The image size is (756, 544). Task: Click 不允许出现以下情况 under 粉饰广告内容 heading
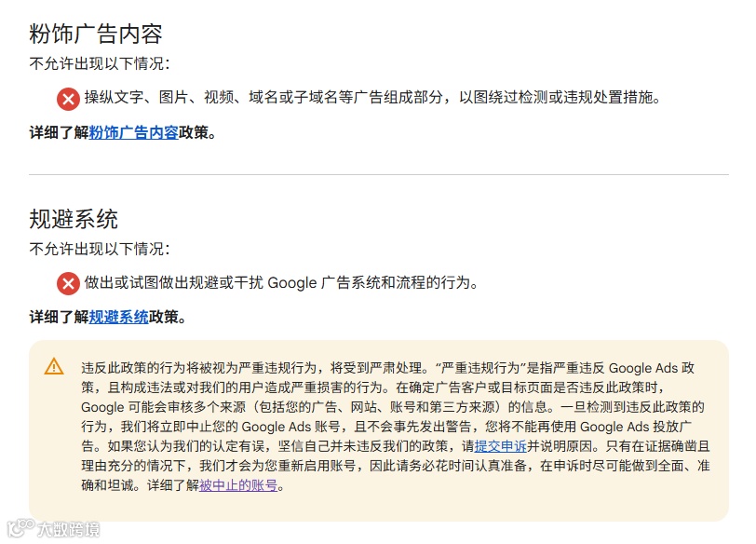pos(100,63)
